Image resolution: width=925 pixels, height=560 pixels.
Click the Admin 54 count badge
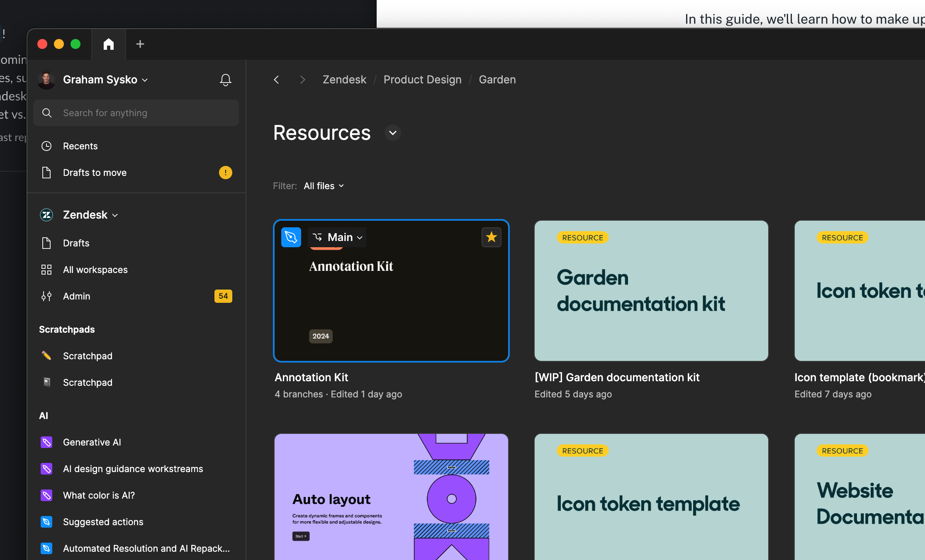click(x=223, y=296)
